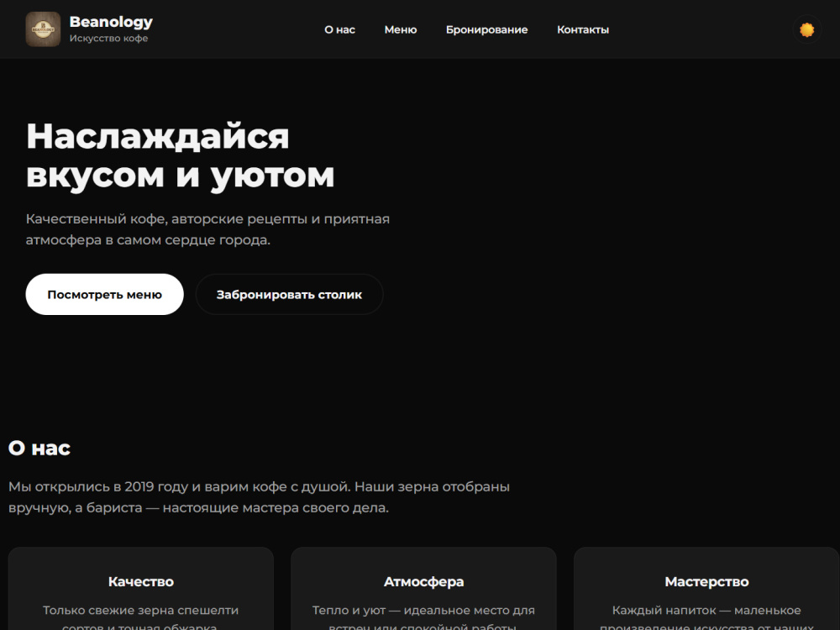The image size is (840, 630).
Task: Select the "Мастерство" card title
Action: (x=706, y=582)
